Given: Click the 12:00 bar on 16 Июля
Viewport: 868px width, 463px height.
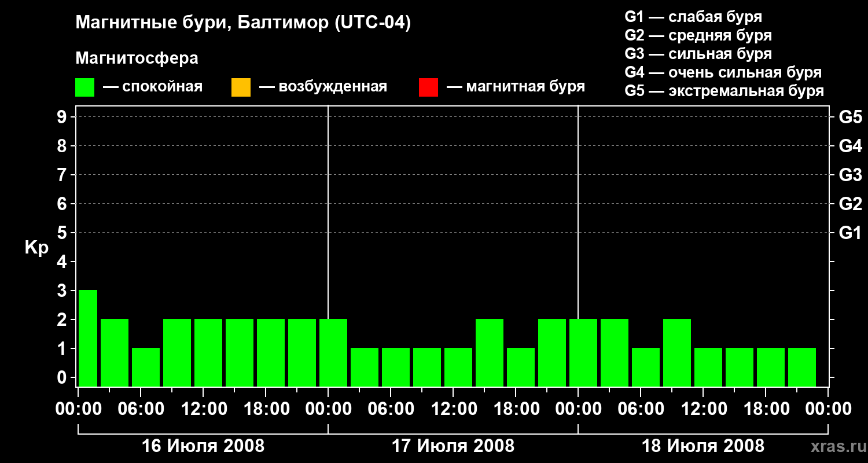Looking at the screenshot, I should pos(208,352).
